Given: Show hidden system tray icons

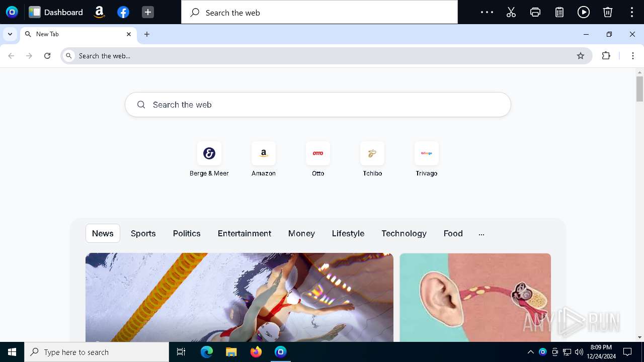Looking at the screenshot, I should point(530,352).
